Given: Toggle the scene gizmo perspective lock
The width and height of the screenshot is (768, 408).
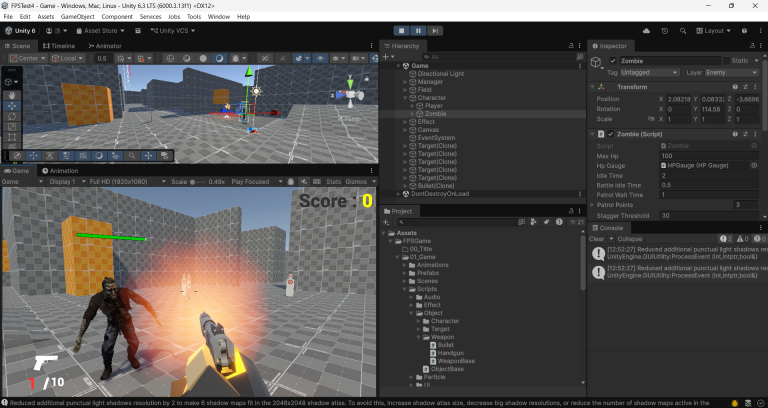Looking at the screenshot, I should (x=366, y=78).
